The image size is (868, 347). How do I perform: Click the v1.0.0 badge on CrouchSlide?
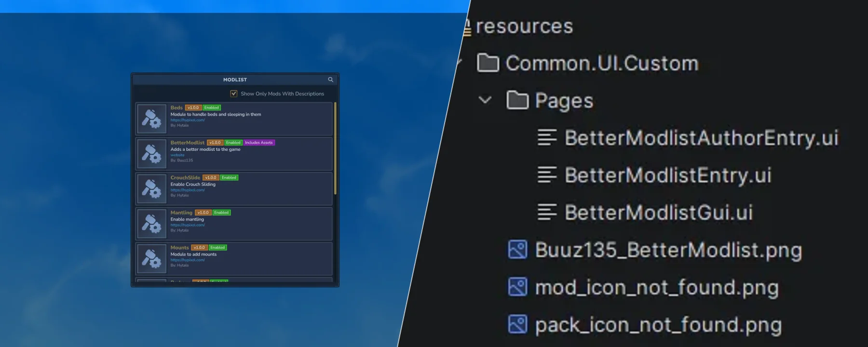coord(211,177)
